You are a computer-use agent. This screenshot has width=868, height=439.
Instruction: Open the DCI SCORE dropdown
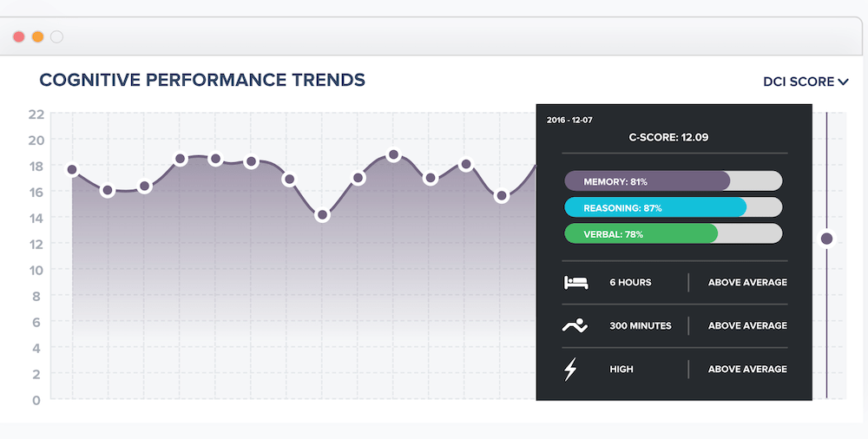point(806,82)
